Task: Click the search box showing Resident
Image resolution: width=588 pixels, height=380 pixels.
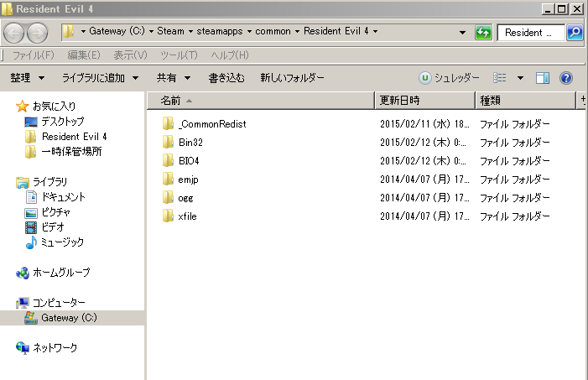Action: pyautogui.click(x=531, y=33)
